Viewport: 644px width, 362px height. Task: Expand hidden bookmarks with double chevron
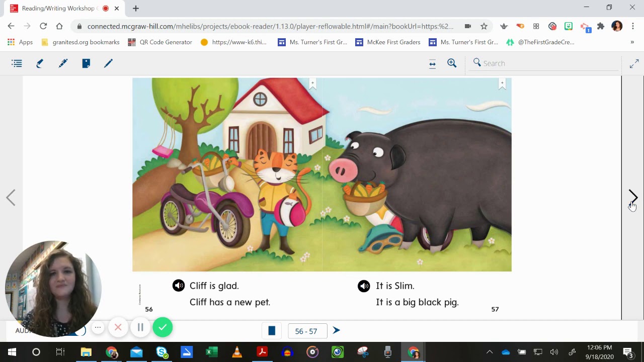point(632,42)
